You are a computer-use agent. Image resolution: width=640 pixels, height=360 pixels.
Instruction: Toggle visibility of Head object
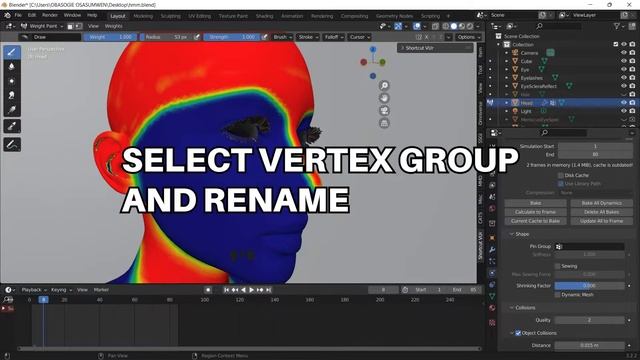click(624, 103)
